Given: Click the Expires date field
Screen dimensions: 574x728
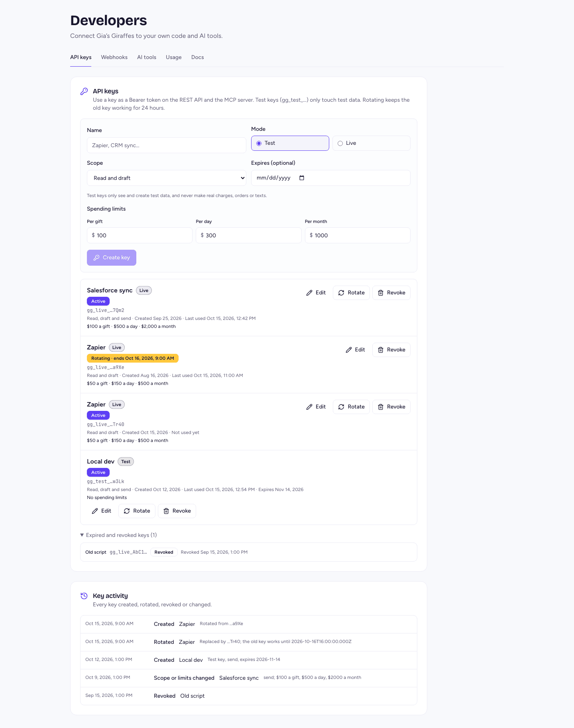Looking at the screenshot, I should (x=331, y=178).
